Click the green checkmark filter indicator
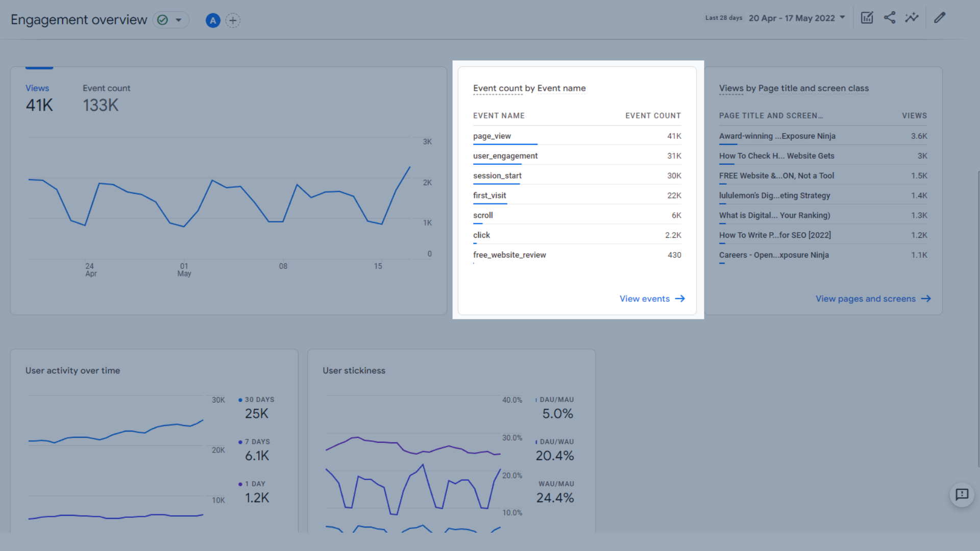 pyautogui.click(x=162, y=19)
